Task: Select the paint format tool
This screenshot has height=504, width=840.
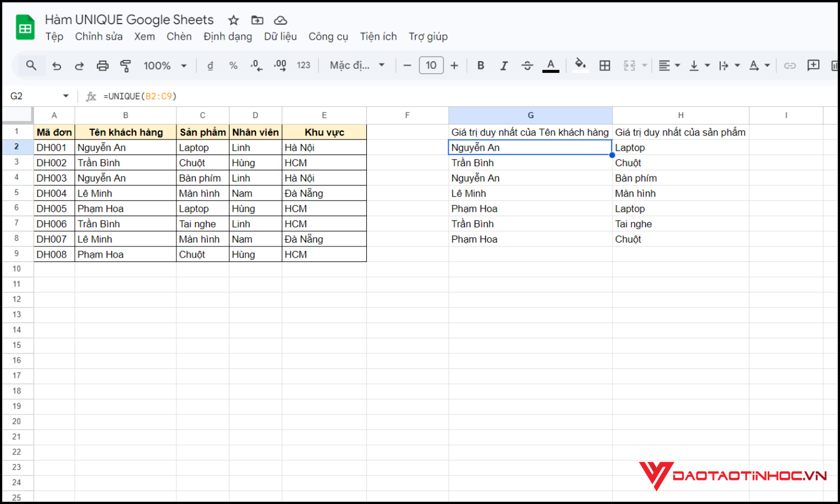Action: point(125,65)
